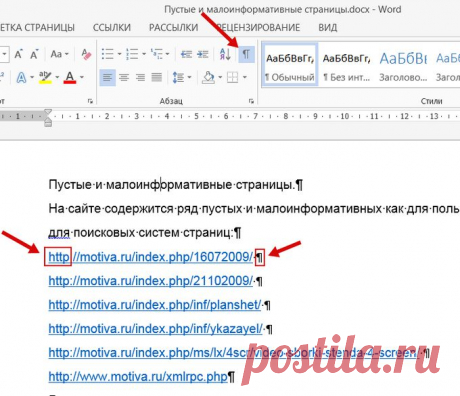Expand bullet list style dropdown
This screenshot has height=396, width=460.
119,54
